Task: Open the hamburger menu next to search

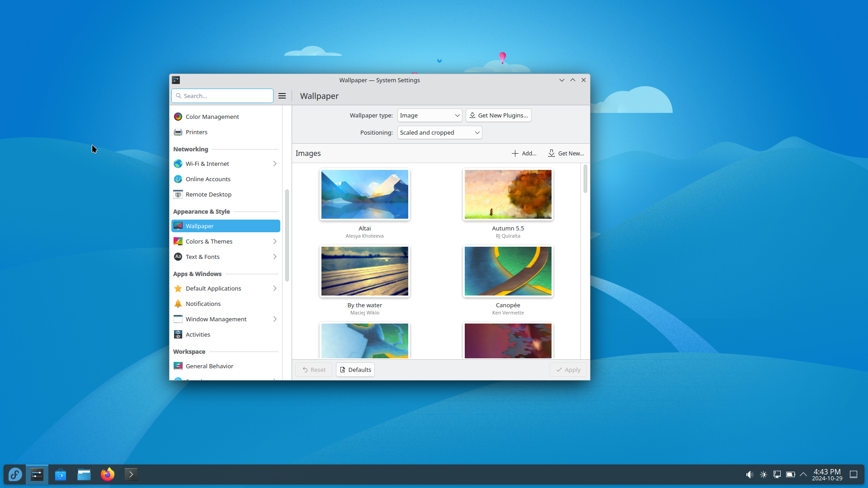Action: click(x=282, y=96)
